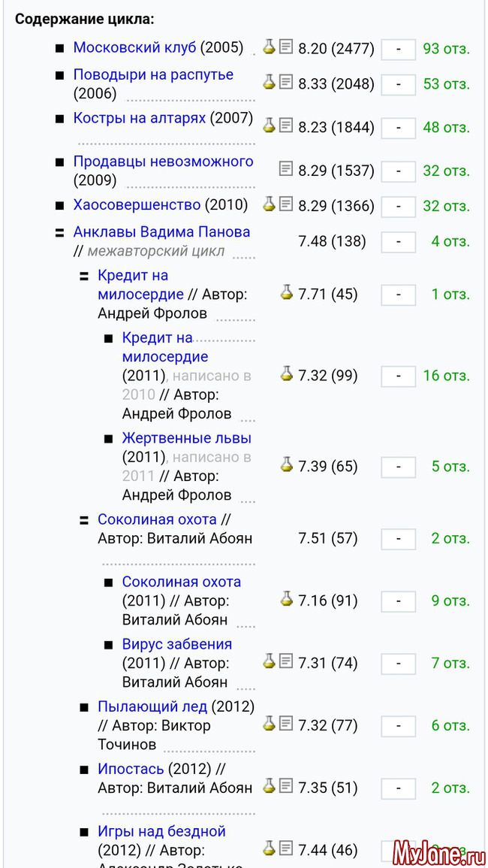Open rating box for Московский клуб
This screenshot has height=868, width=488.
398,50
